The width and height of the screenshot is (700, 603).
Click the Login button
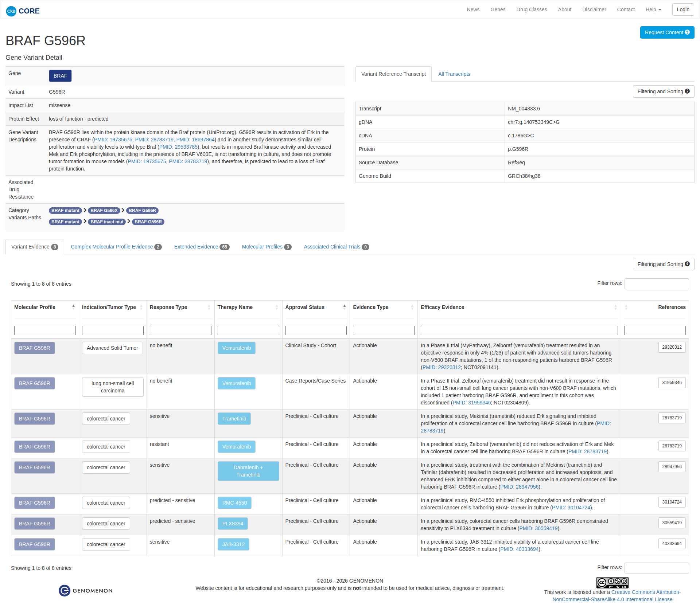pyautogui.click(x=682, y=9)
